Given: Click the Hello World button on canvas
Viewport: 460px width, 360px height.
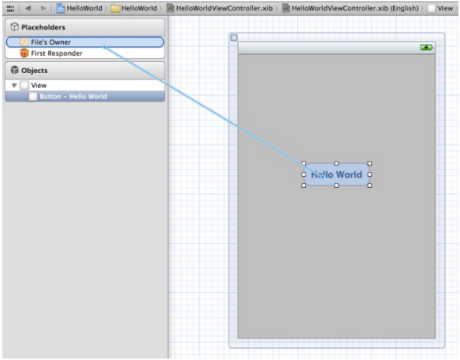Looking at the screenshot, I should click(336, 175).
